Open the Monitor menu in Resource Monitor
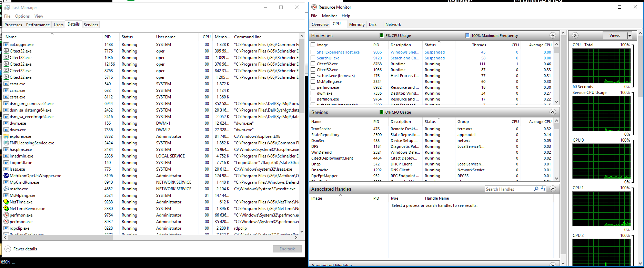 point(329,16)
